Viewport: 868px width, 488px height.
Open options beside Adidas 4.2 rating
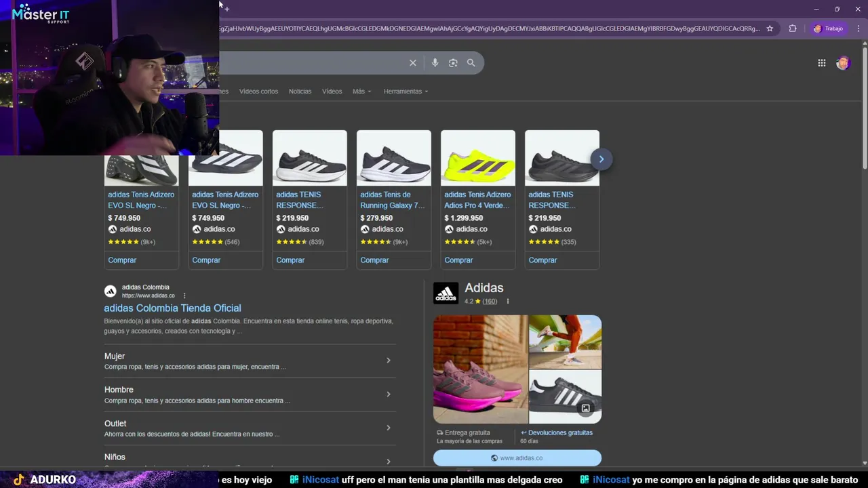click(507, 302)
